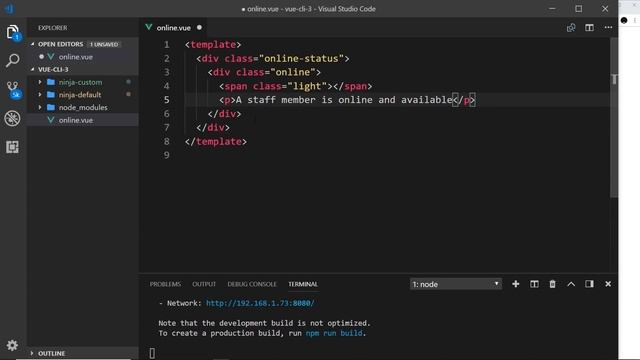The height and width of the screenshot is (360, 640).
Task: Click 'npm run build' in the terminal
Action: tap(334, 333)
